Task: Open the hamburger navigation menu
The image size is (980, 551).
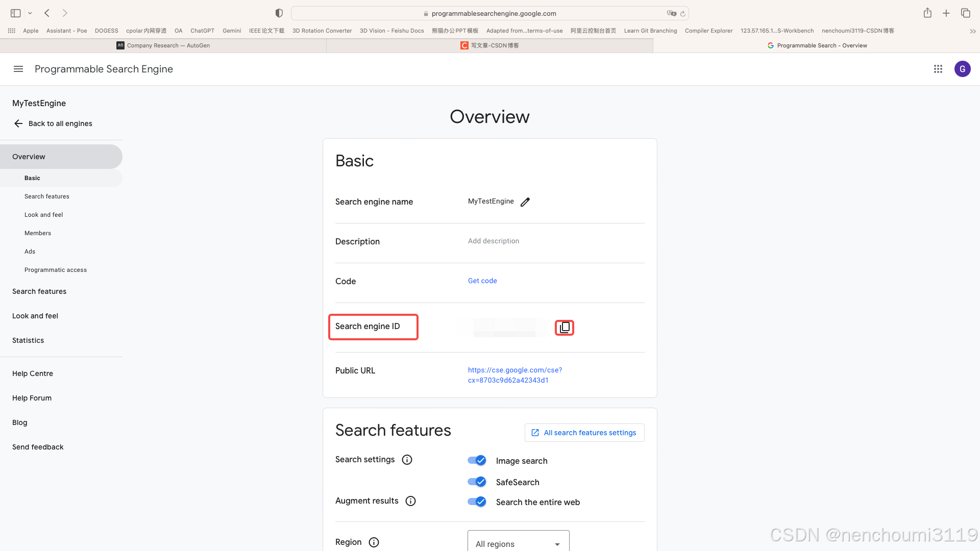Action: coord(18,69)
